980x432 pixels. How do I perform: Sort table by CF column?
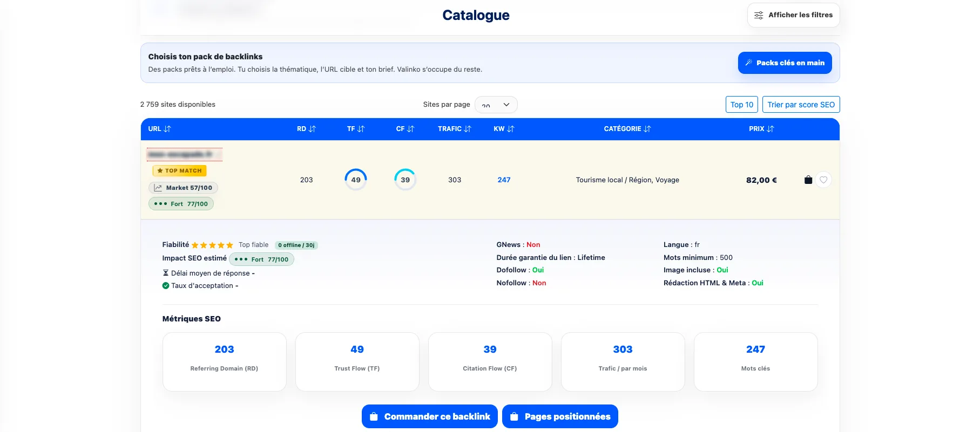[405, 129]
